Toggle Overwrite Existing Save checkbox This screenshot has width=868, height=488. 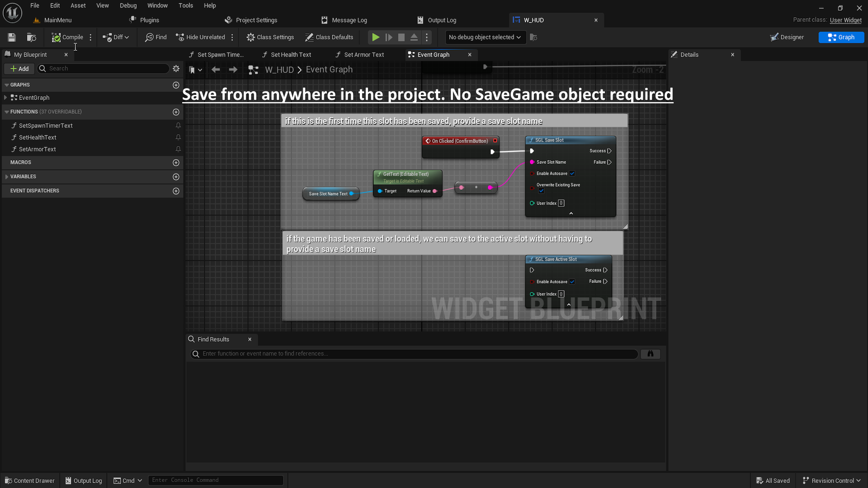click(541, 191)
